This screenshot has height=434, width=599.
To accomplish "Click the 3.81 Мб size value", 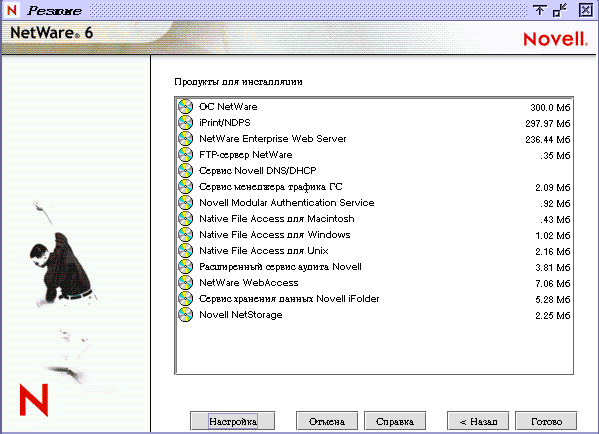I will pos(553,268).
